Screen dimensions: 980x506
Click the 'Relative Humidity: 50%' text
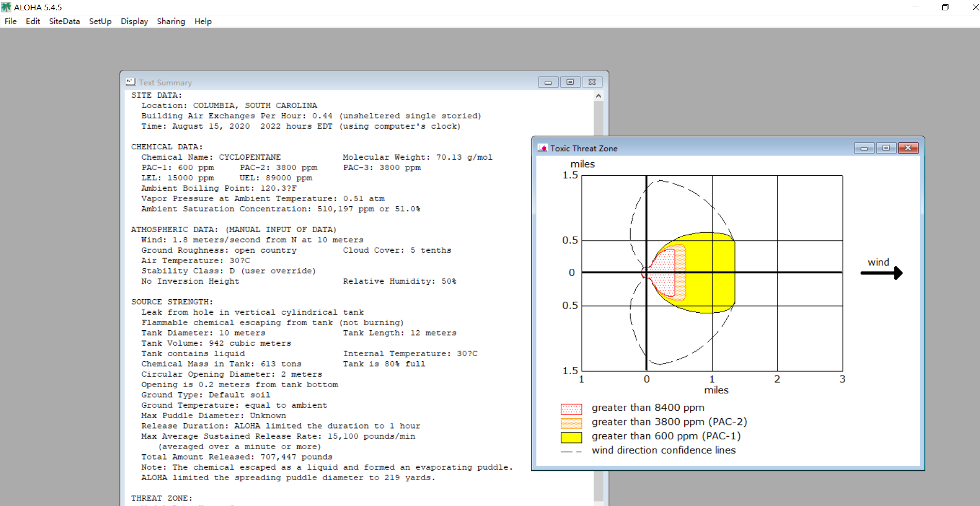point(400,281)
